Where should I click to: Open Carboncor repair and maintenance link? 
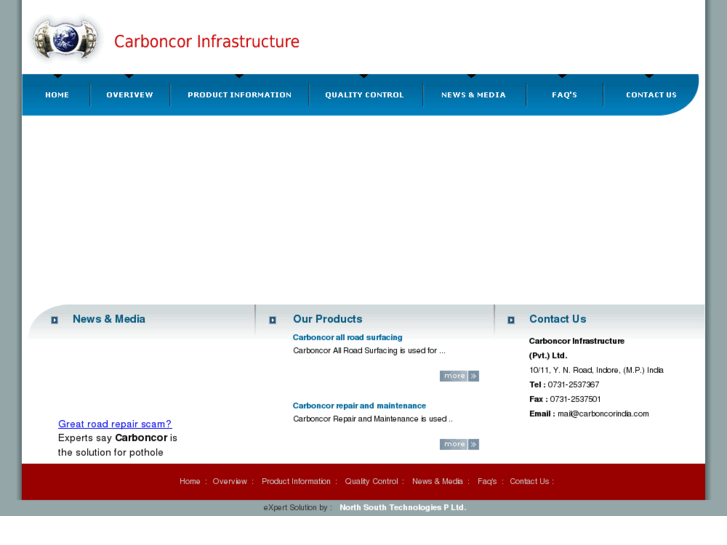359,405
